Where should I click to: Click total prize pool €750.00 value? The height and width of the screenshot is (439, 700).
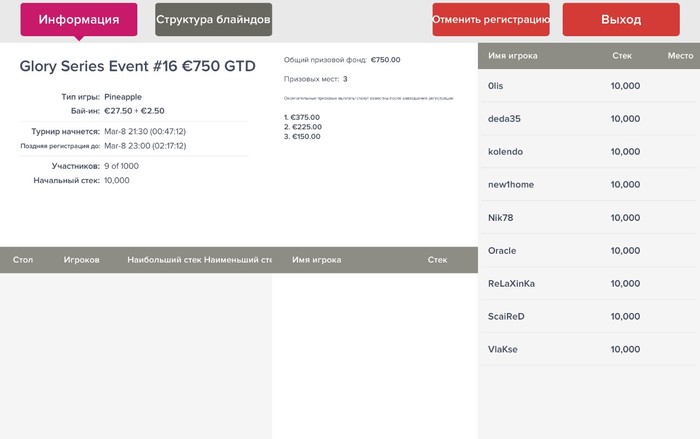[386, 60]
